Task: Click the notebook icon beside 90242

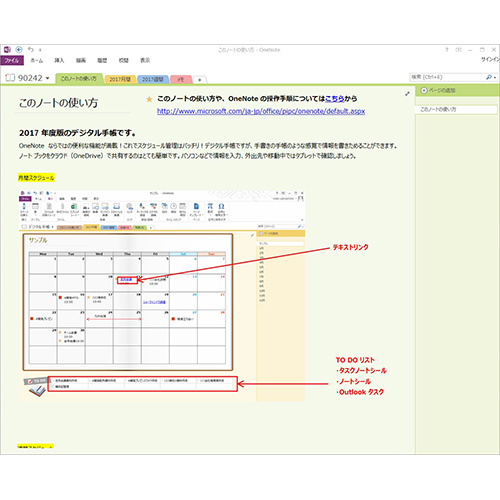Action: tap(10, 78)
